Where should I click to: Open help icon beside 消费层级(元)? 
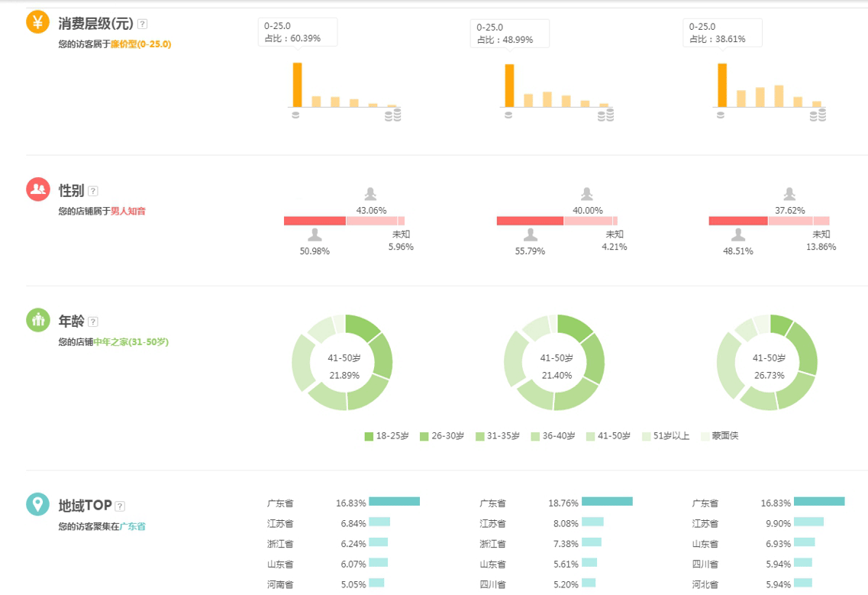click(x=142, y=24)
